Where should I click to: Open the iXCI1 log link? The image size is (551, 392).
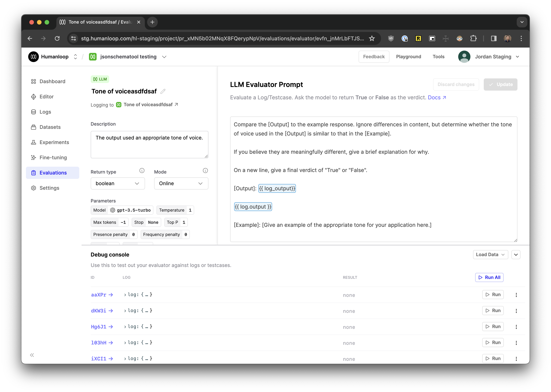click(x=102, y=359)
